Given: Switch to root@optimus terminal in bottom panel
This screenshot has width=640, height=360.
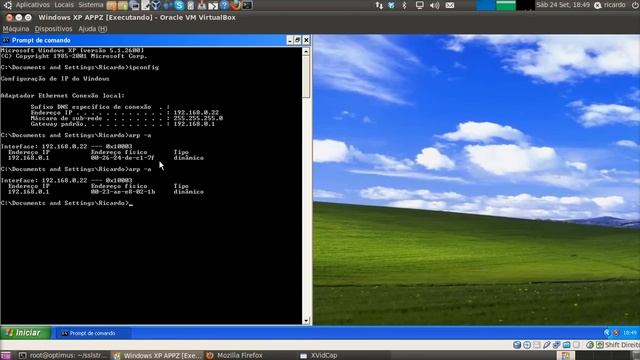Looking at the screenshot, I should click(x=62, y=356).
